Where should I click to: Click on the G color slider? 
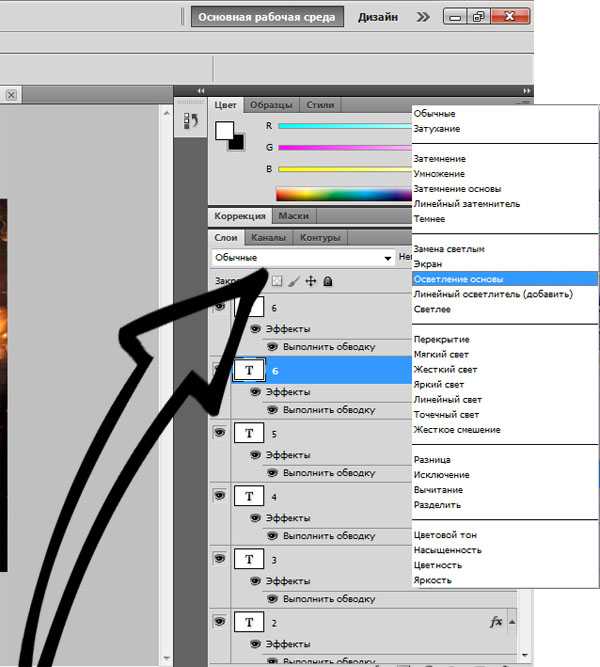coord(345,148)
